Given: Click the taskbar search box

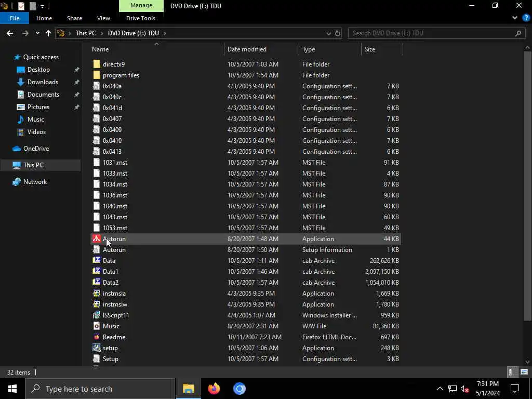Looking at the screenshot, I should pyautogui.click(x=100, y=389).
